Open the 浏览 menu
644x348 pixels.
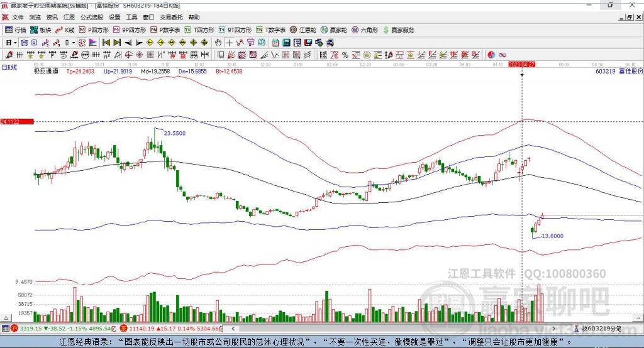(35, 17)
